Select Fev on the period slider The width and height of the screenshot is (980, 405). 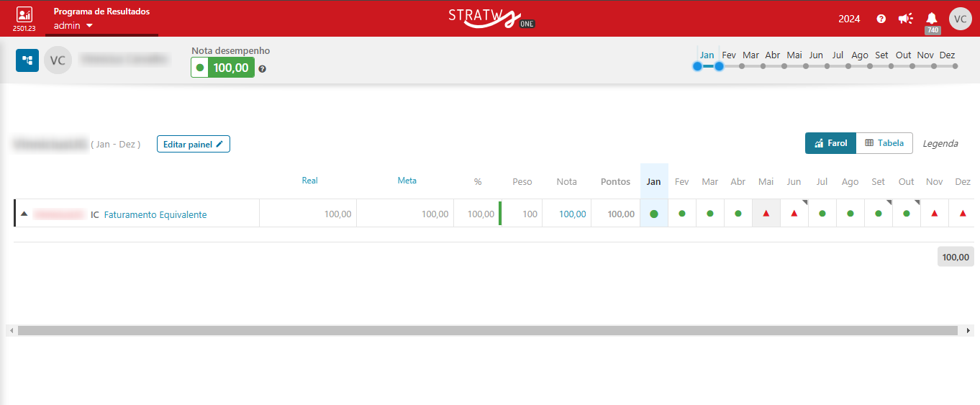[x=729, y=55]
